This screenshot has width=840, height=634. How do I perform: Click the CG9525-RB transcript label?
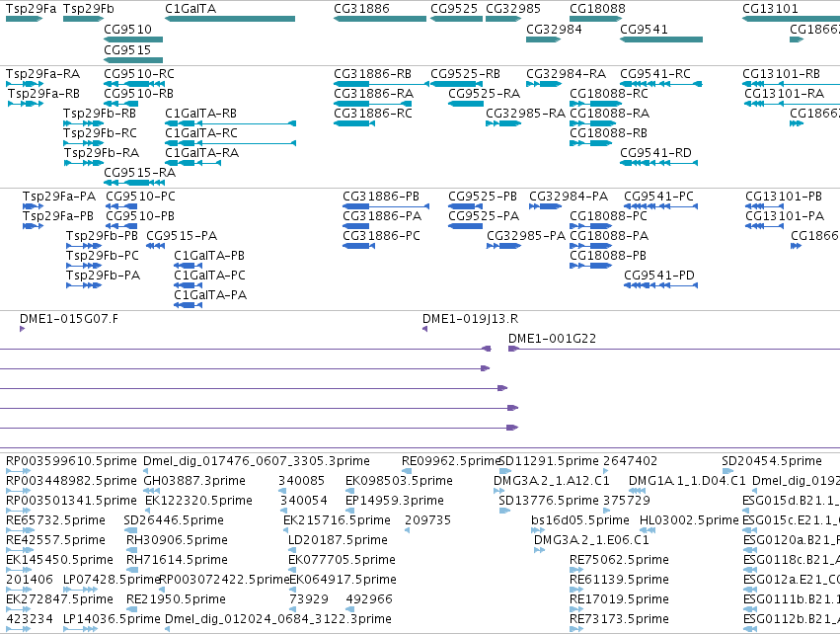click(466, 74)
